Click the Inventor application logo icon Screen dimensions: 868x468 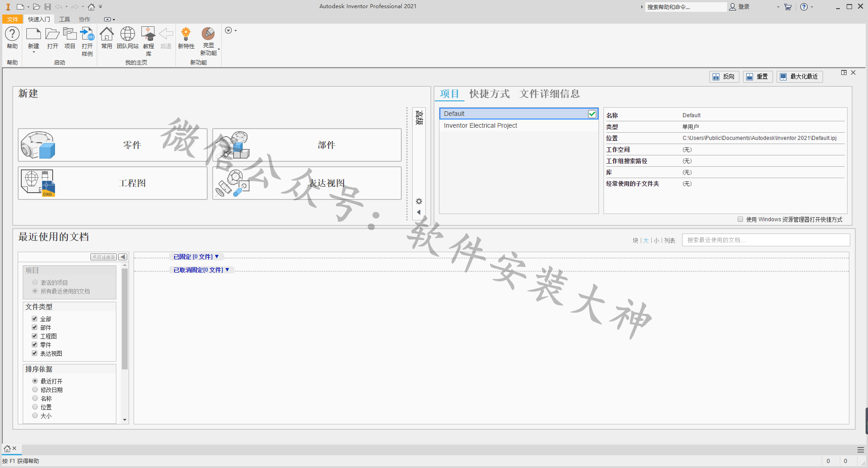tap(8, 7)
